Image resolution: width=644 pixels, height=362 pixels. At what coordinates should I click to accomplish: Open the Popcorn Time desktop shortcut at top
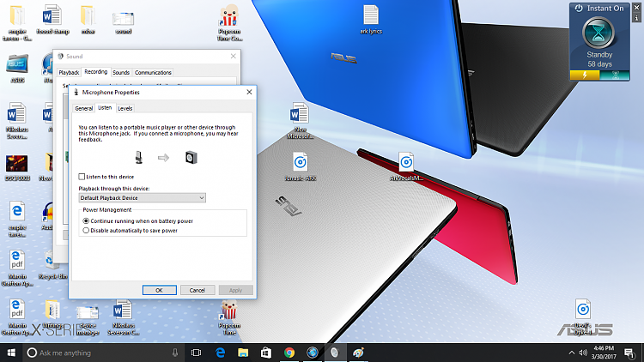pyautogui.click(x=228, y=17)
